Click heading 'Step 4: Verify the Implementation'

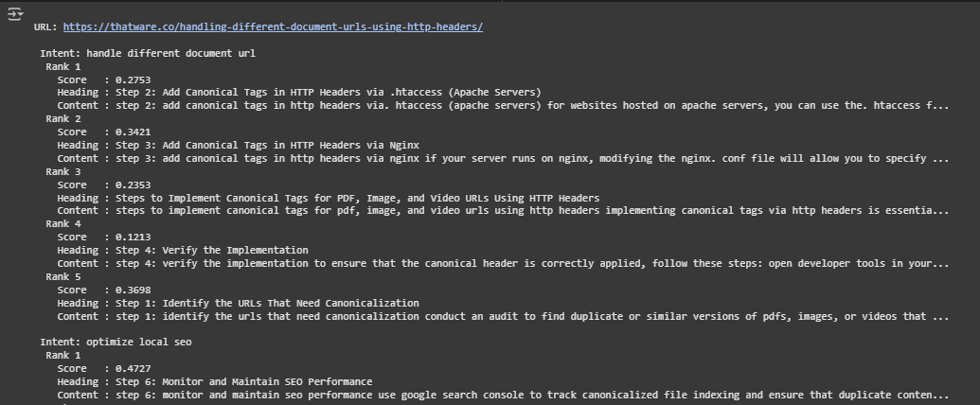click(x=211, y=250)
